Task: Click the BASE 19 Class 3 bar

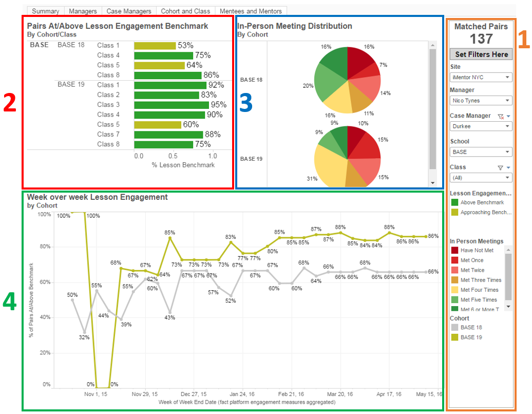Action: [x=172, y=105]
